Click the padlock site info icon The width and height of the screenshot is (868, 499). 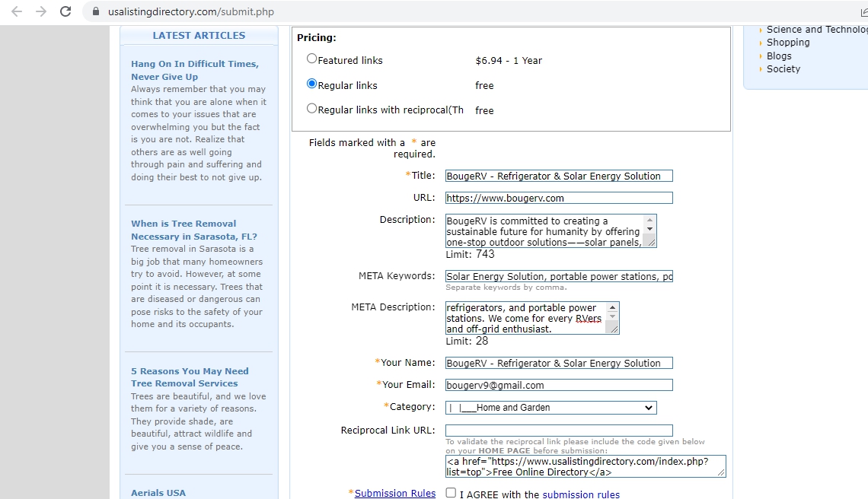coord(96,12)
